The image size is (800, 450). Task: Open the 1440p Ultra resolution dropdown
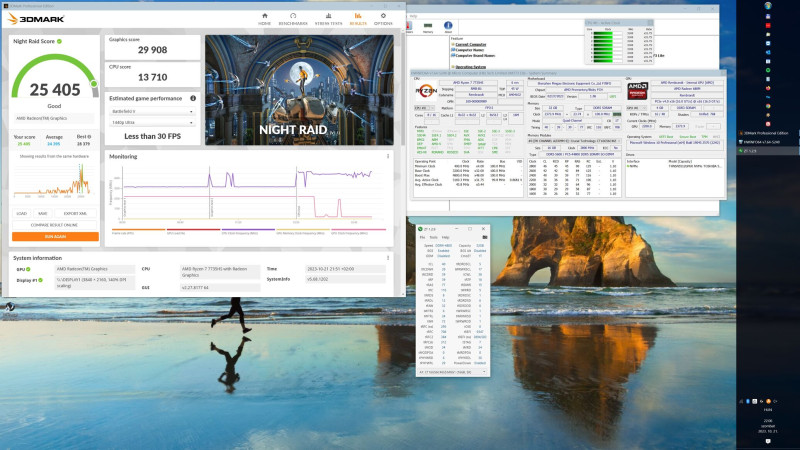pyautogui.click(x=152, y=122)
